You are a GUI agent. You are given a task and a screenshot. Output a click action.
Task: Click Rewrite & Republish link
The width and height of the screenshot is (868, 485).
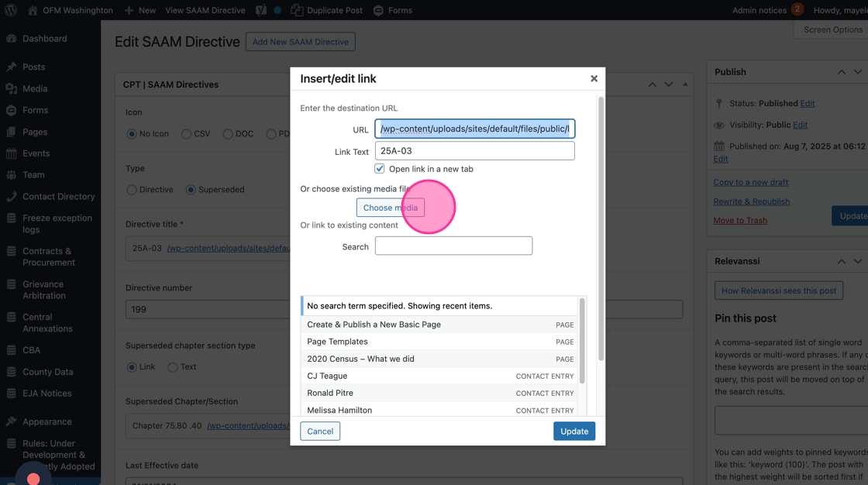(x=751, y=201)
